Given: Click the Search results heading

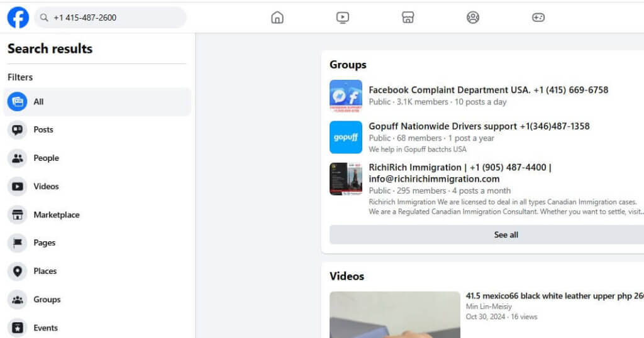Looking at the screenshot, I should point(50,49).
